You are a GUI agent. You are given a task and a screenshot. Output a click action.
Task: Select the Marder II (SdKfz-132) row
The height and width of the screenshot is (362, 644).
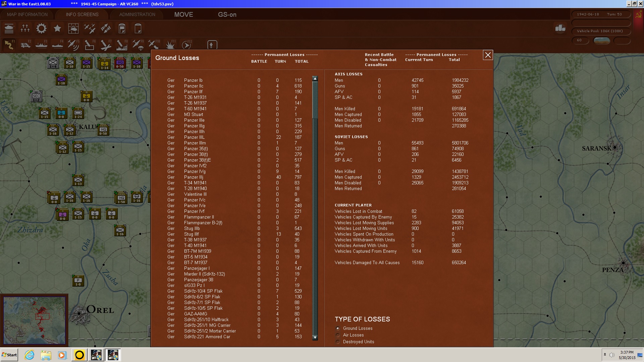(x=234, y=274)
